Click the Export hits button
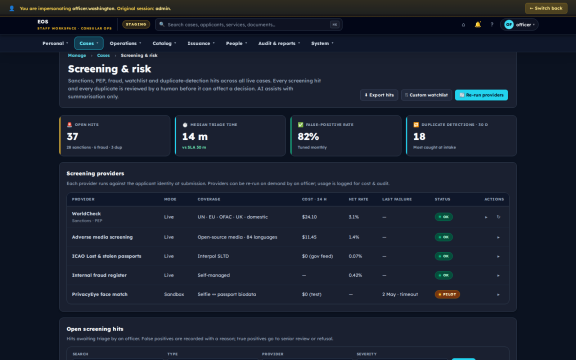The width and height of the screenshot is (576, 360). pyautogui.click(x=379, y=95)
